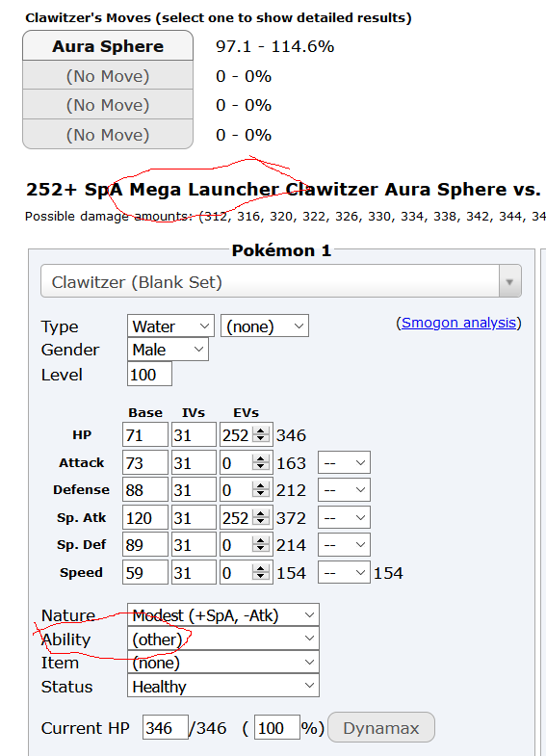Click the Defense EVs field
The height and width of the screenshot is (756, 546).
(x=246, y=490)
